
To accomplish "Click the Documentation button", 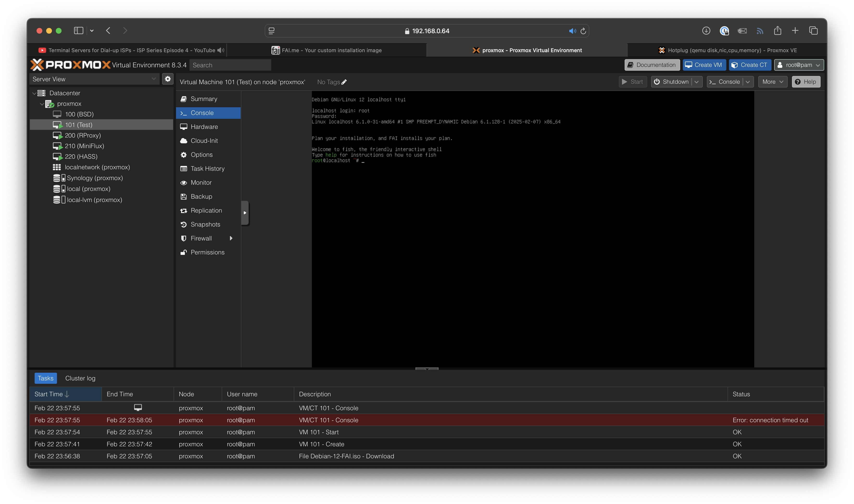I will point(652,65).
